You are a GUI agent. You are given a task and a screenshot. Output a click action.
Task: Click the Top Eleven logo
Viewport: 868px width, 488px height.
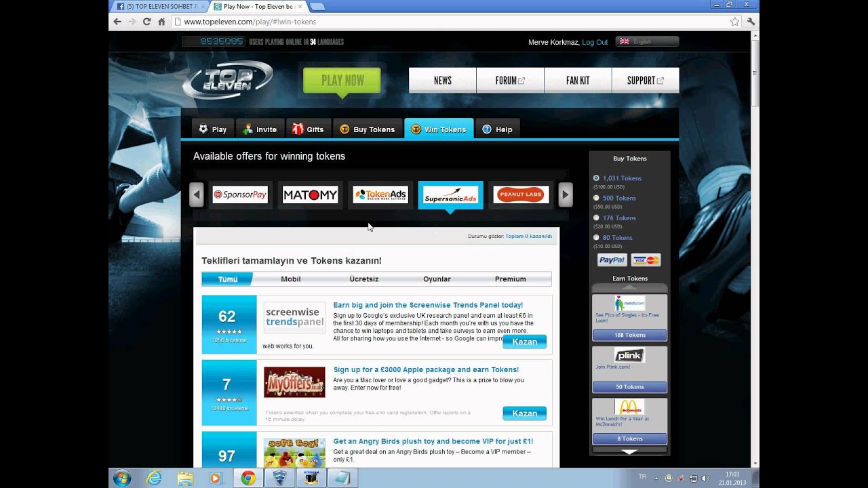click(227, 80)
